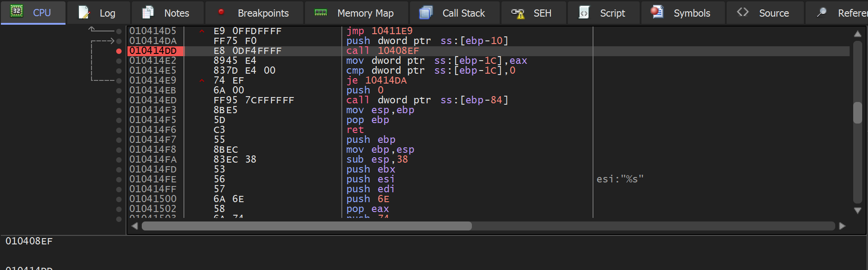The height and width of the screenshot is (270, 868).
Task: Select instruction push edi
Action: coord(370,190)
